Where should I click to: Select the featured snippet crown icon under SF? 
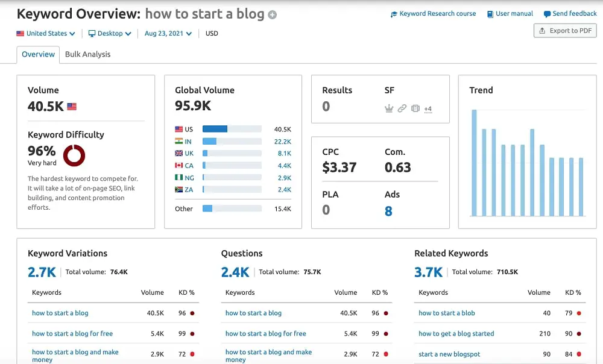(389, 108)
